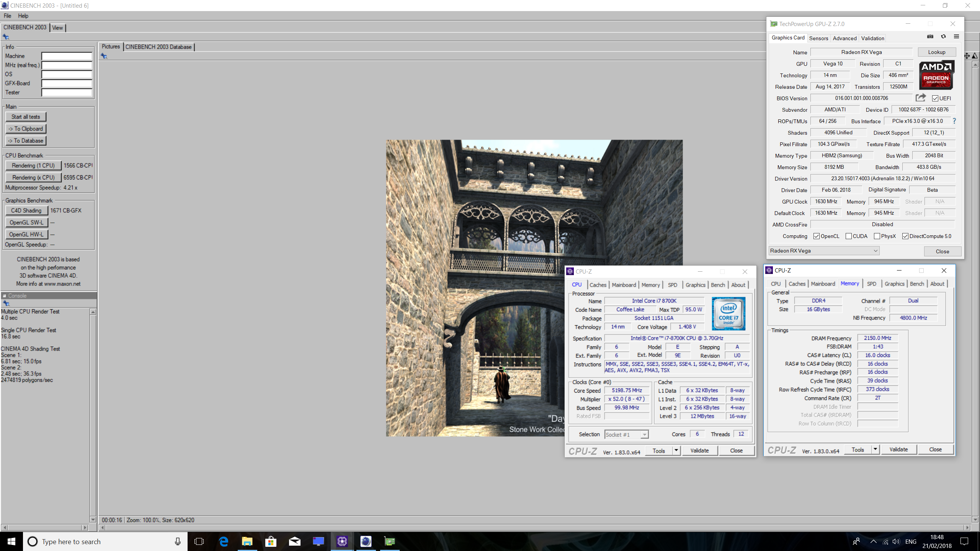
Task: Toggle OpenCL checkbox in GPU-Z
Action: (x=817, y=236)
